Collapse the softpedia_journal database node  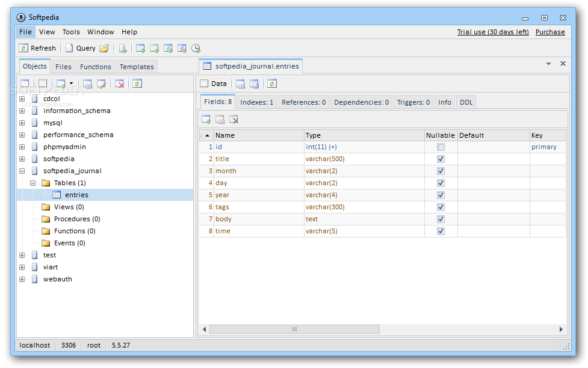click(22, 171)
